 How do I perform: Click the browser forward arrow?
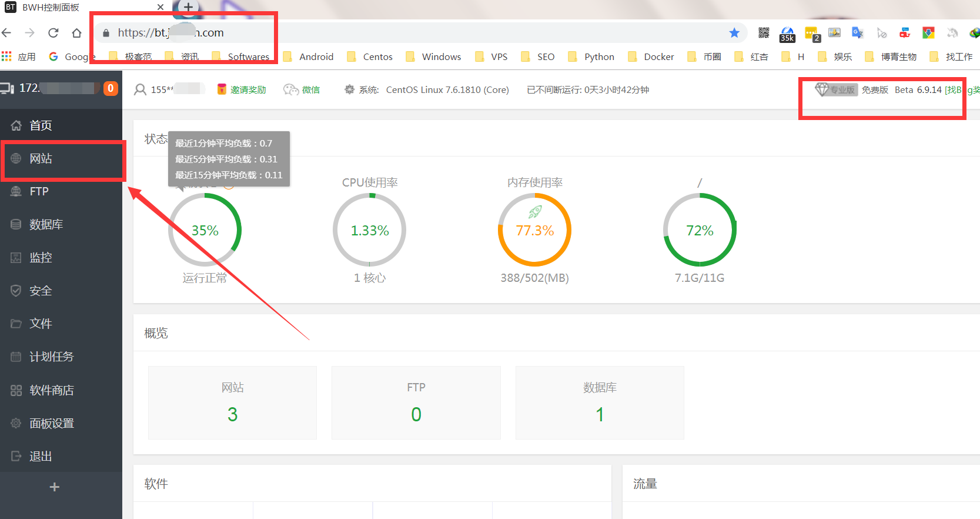[x=30, y=32]
